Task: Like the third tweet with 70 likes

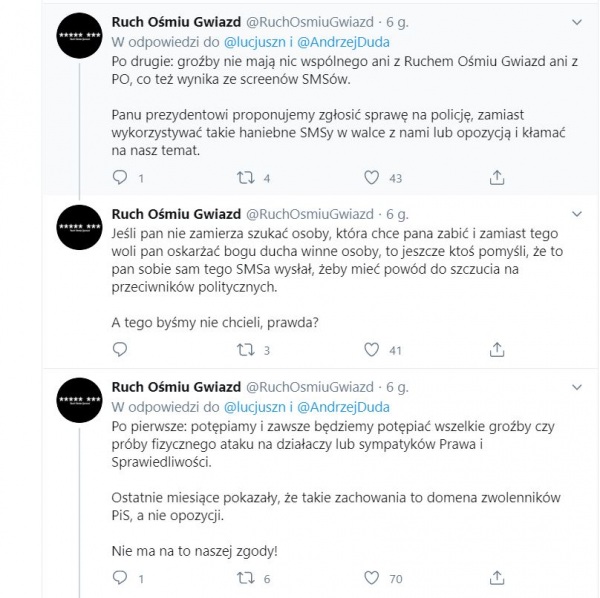Action: point(370,578)
